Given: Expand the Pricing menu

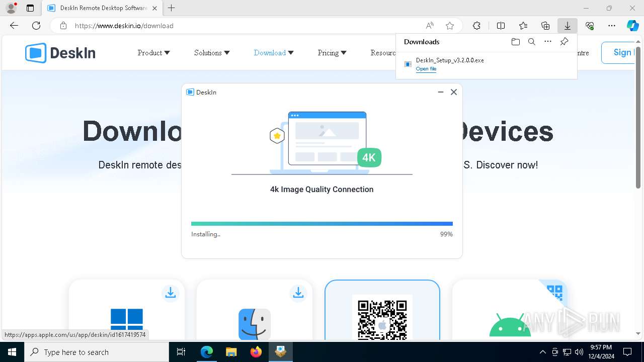Looking at the screenshot, I should [x=332, y=53].
